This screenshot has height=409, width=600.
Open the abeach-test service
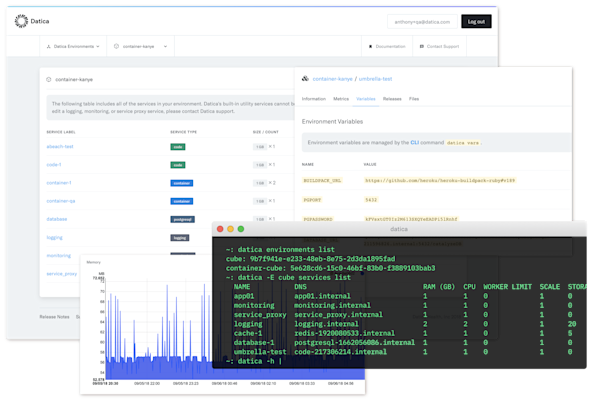tap(60, 147)
